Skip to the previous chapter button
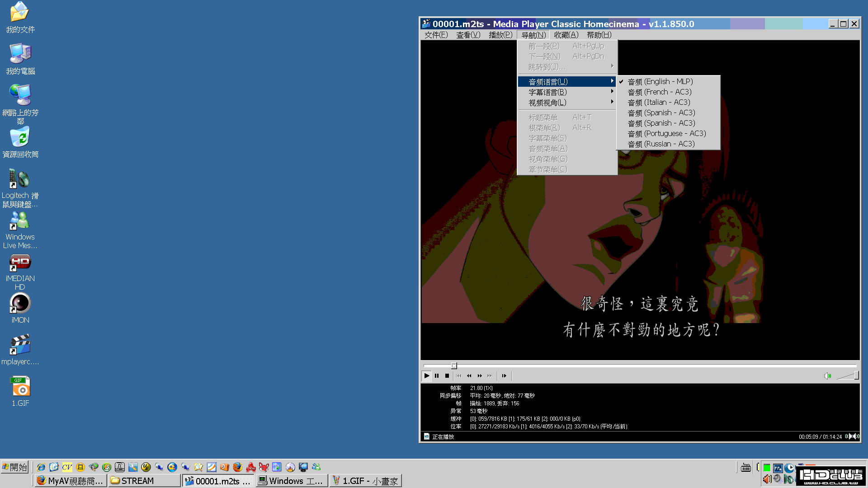 click(459, 375)
